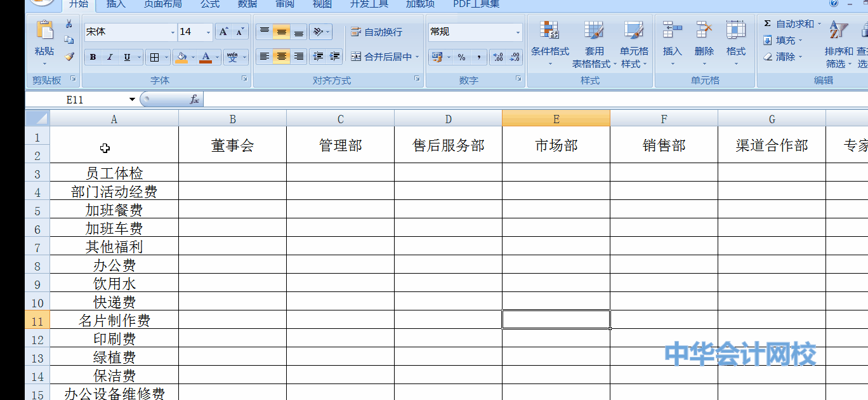Open Sort and Filter (排序和筛选)
The height and width of the screenshot is (400, 868).
(x=839, y=43)
